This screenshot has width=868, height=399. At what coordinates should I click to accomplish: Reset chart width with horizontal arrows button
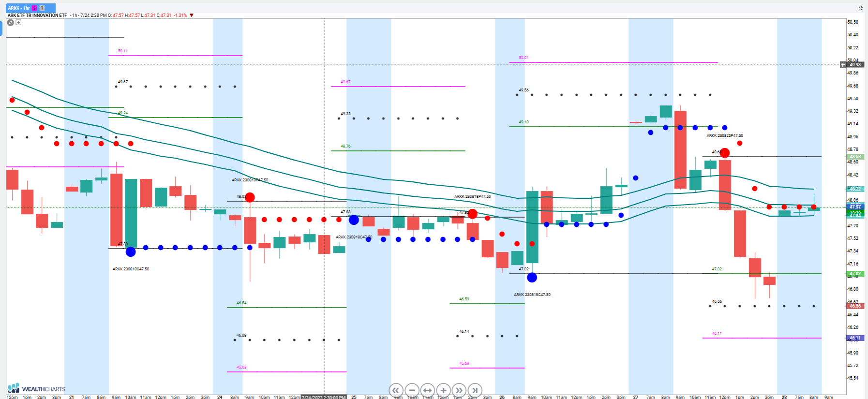click(427, 390)
